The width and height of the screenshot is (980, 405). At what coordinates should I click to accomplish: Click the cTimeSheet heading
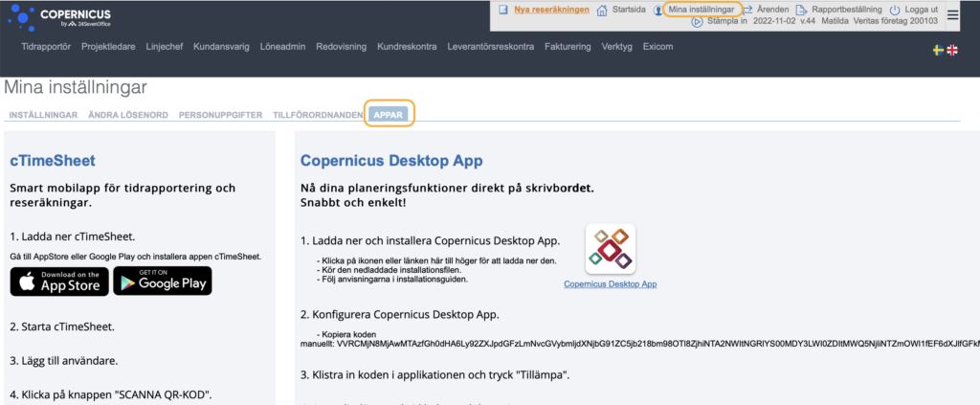tap(53, 161)
